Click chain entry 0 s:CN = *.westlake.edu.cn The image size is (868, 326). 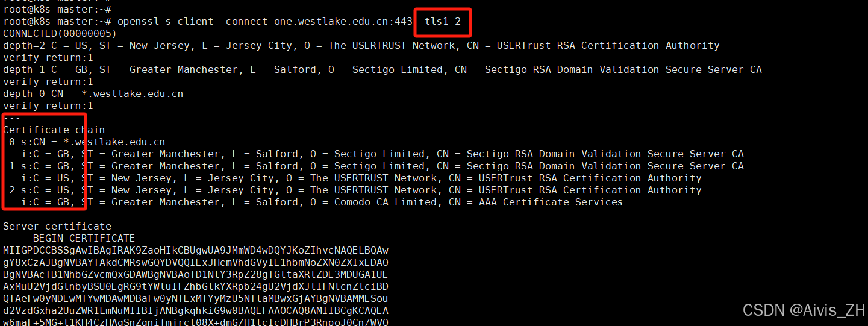87,142
